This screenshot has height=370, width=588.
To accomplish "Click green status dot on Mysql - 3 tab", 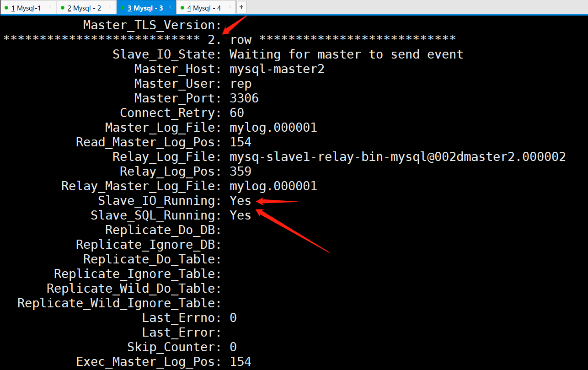I will click(x=123, y=8).
